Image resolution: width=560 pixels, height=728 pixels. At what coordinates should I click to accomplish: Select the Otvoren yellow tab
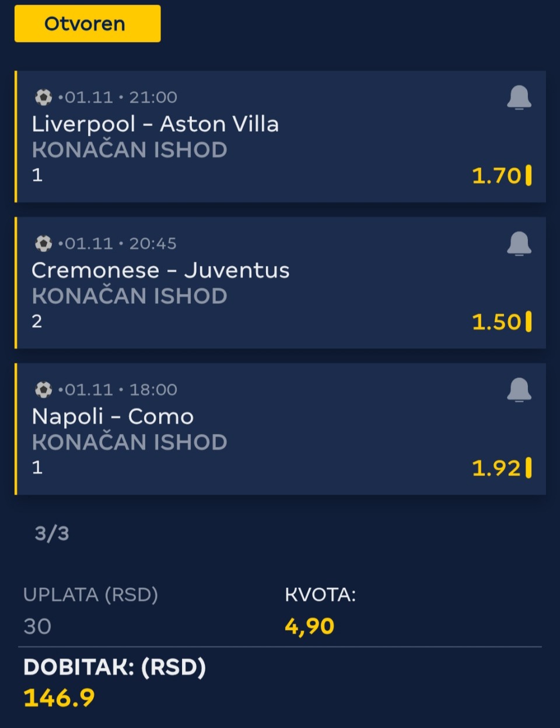coord(87,24)
